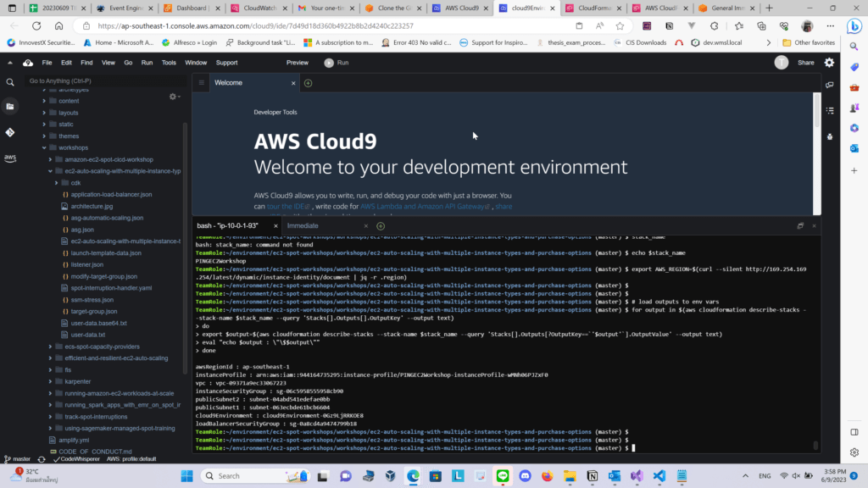Expand the cdk folder
This screenshot has width=868, height=488.
click(56, 183)
